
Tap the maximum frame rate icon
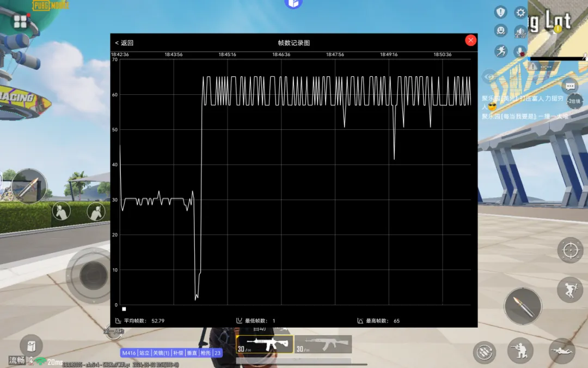pyautogui.click(x=360, y=321)
